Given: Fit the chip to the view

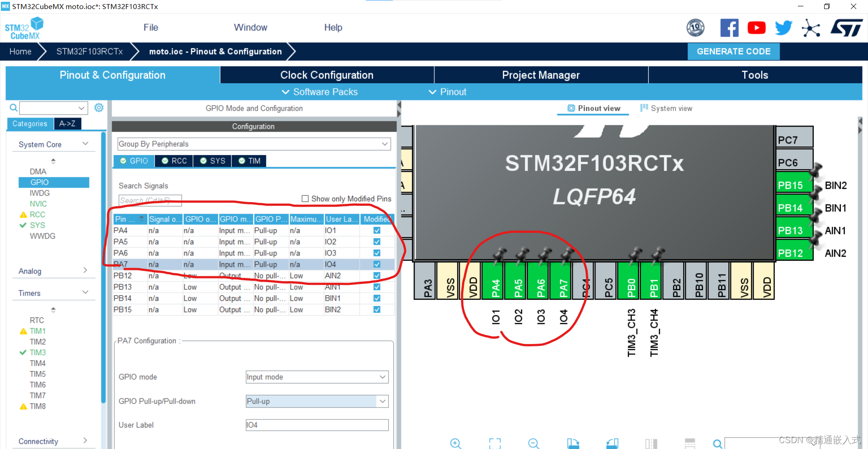Looking at the screenshot, I should pyautogui.click(x=495, y=444).
